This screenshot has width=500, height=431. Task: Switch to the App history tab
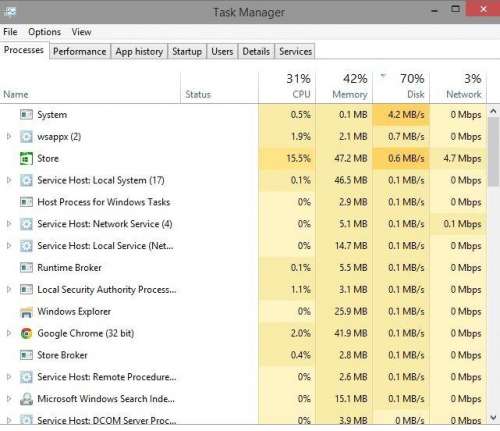click(x=139, y=52)
